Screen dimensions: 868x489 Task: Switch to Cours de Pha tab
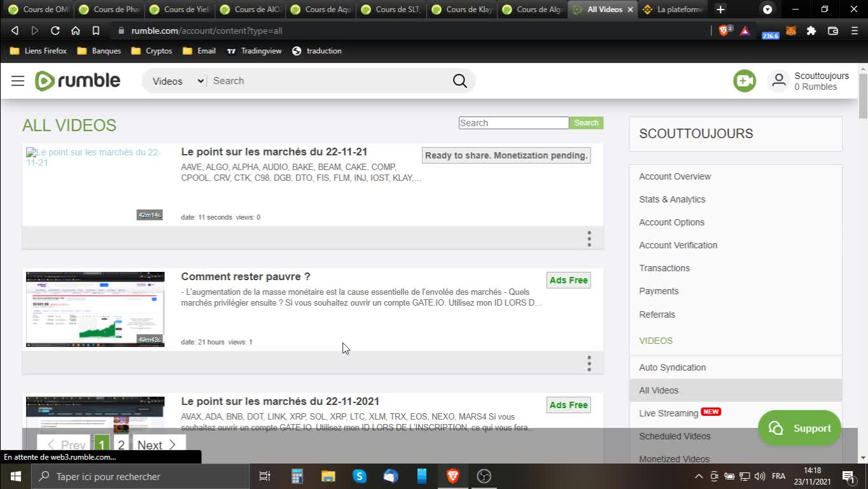coord(109,10)
